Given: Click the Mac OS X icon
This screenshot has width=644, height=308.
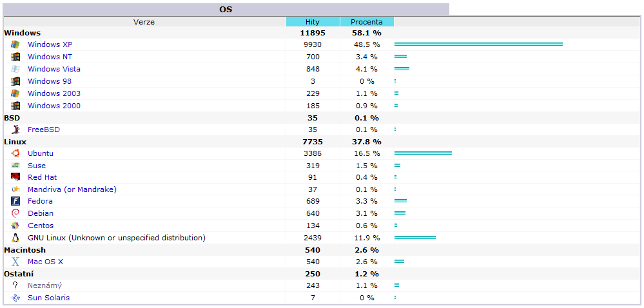Looking at the screenshot, I should click(15, 262).
